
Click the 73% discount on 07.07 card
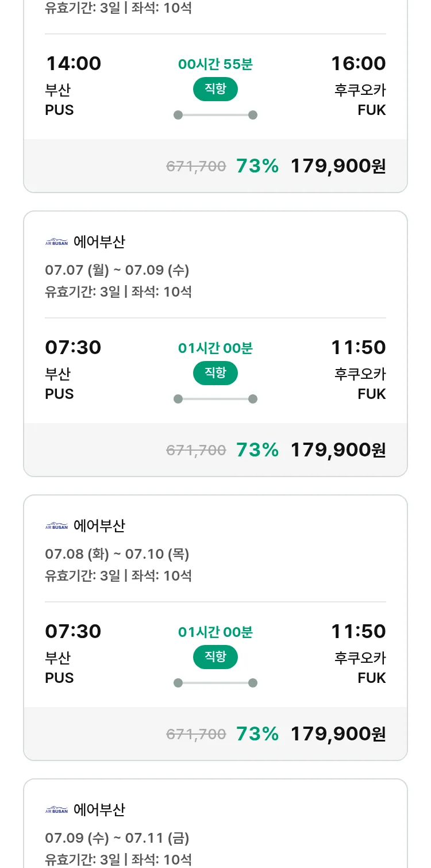257,450
